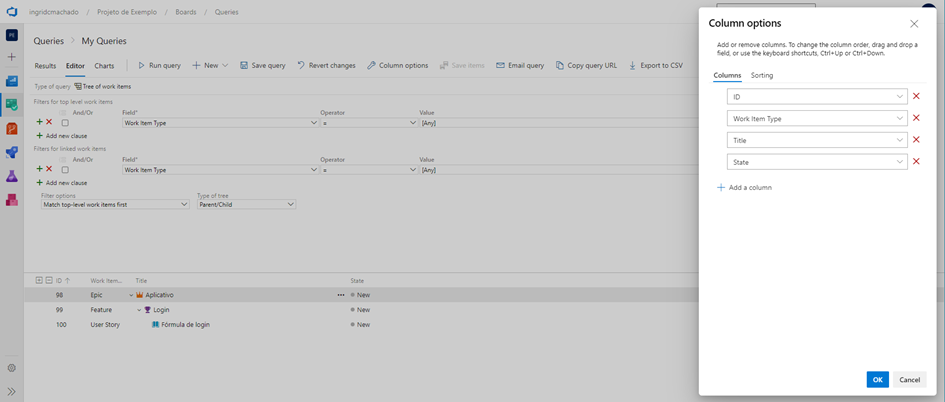Open Repos hub icon in sidebar
The height and width of the screenshot is (402, 945).
click(11, 128)
